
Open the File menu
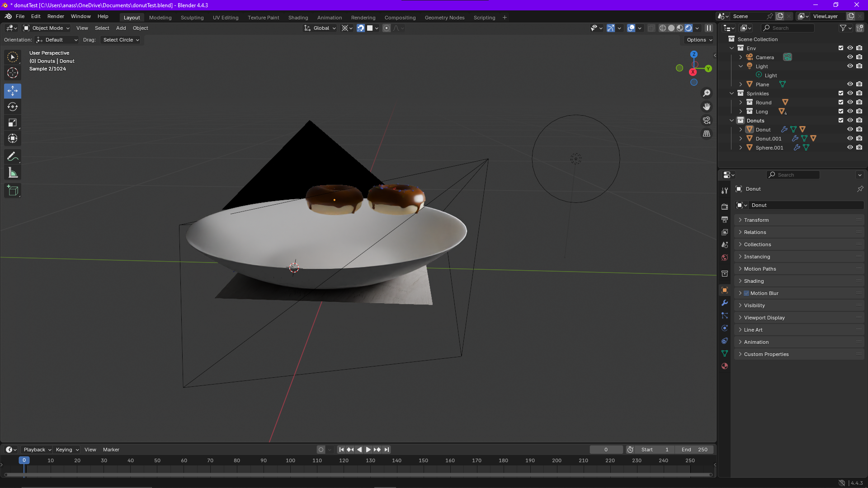20,16
